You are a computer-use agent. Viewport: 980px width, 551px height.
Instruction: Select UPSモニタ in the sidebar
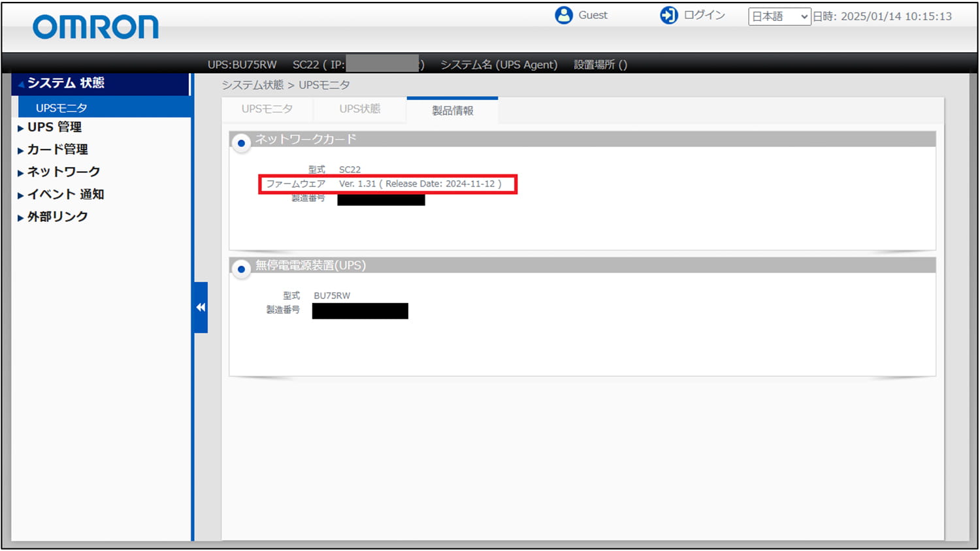61,108
